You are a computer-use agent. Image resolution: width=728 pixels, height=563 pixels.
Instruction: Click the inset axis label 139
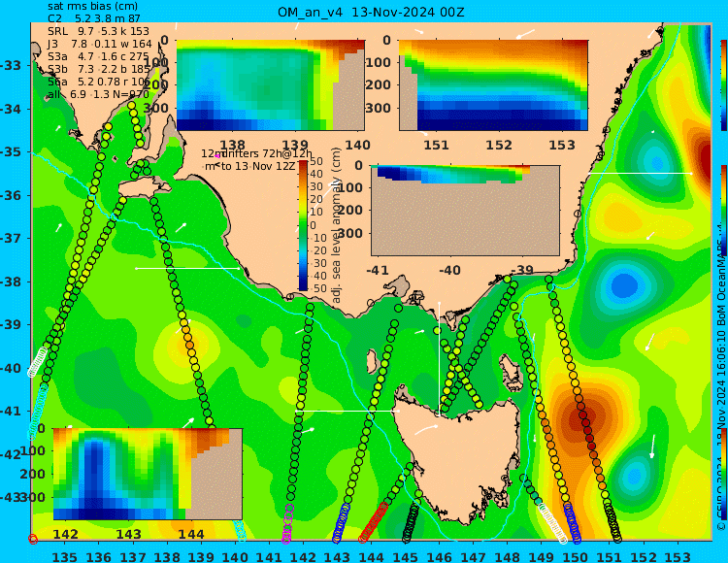pyautogui.click(x=295, y=146)
